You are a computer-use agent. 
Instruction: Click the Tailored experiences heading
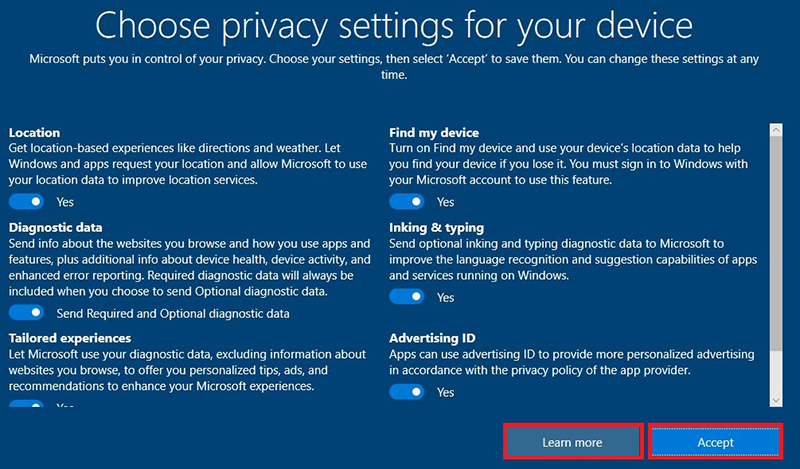pyautogui.click(x=70, y=338)
